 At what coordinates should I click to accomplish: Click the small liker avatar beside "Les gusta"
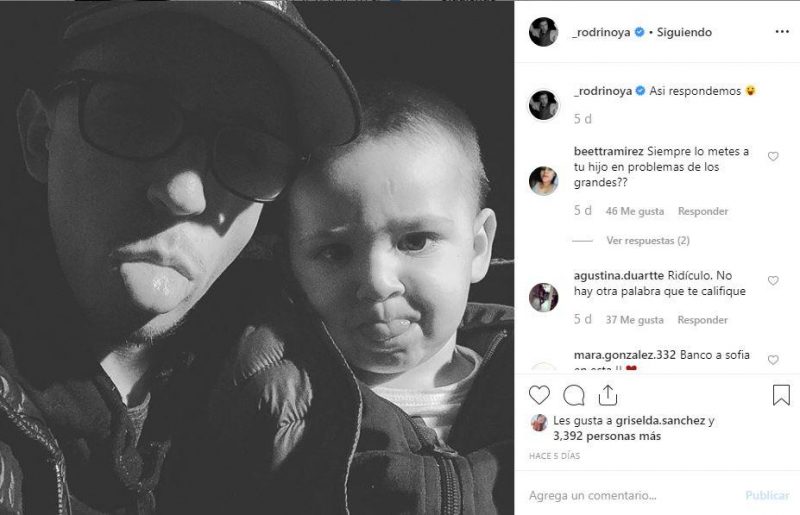(539, 422)
